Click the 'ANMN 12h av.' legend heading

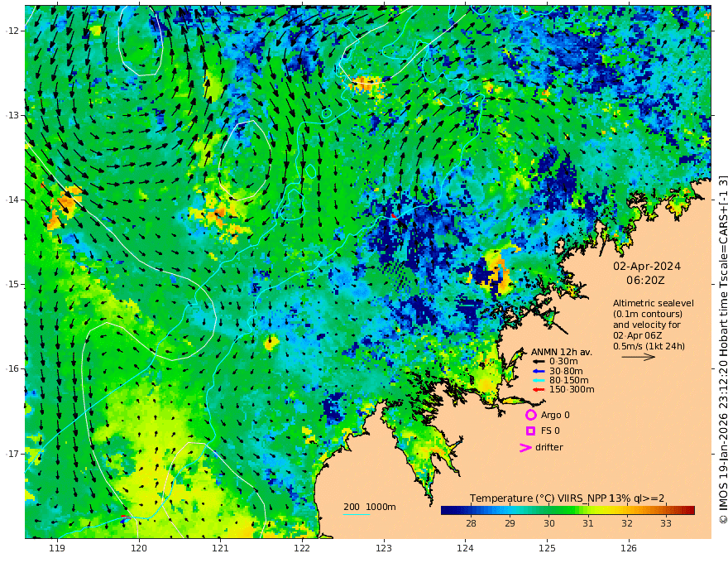562,352
